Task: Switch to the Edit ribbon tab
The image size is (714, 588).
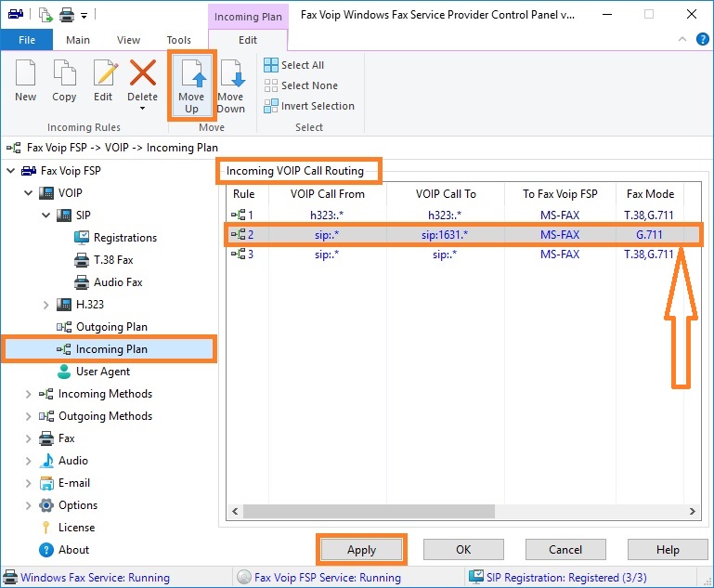Action: [x=248, y=40]
